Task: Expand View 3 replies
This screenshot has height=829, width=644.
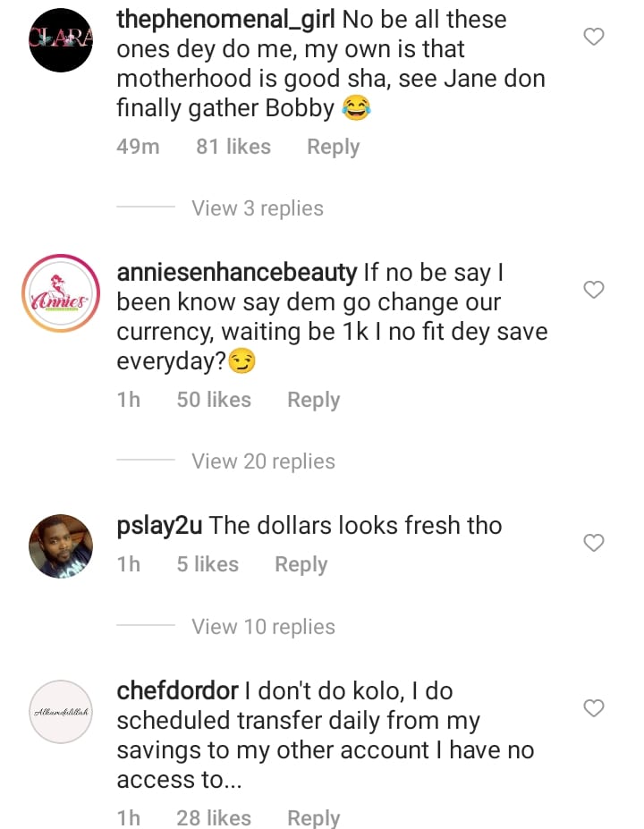Action: (x=257, y=208)
